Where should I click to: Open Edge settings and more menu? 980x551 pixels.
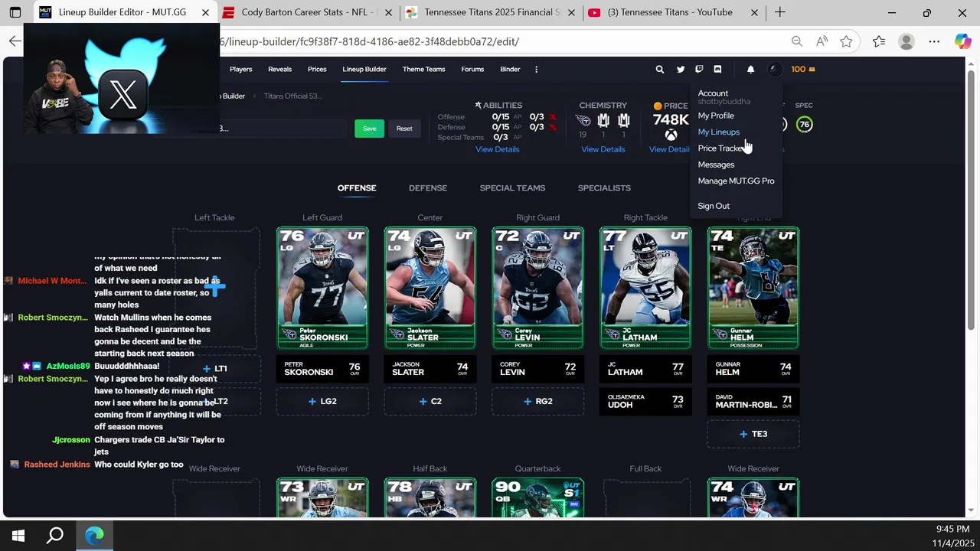[x=934, y=41]
